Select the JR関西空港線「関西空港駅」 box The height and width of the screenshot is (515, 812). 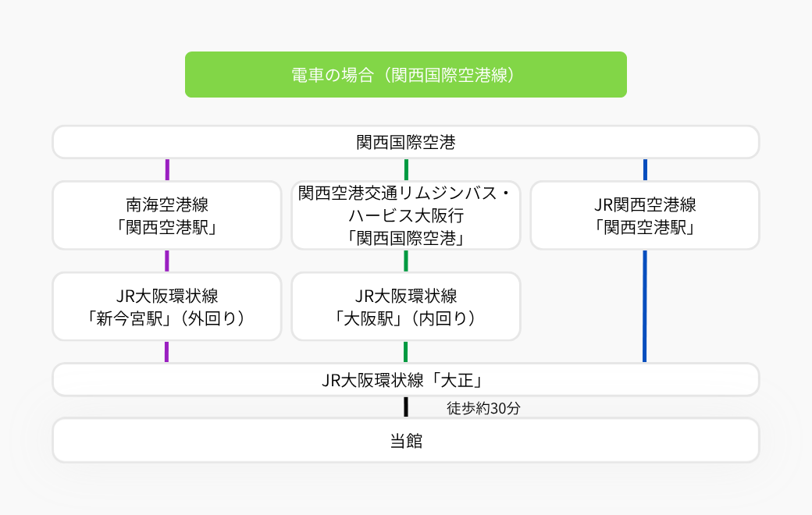[645, 215]
